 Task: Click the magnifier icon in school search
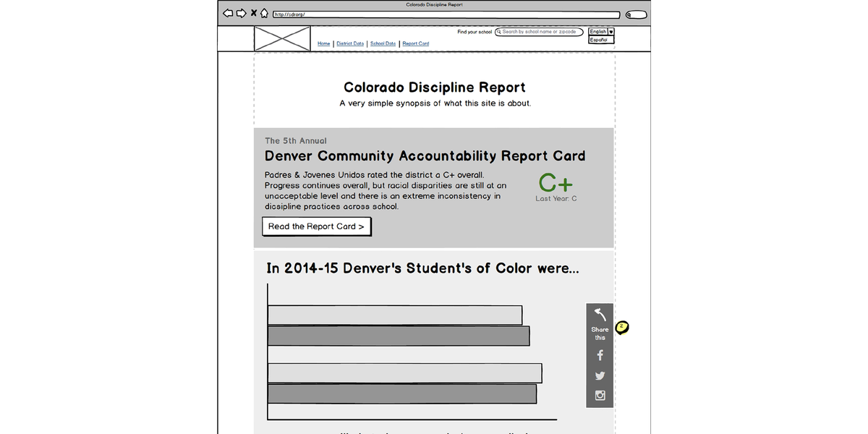click(499, 32)
